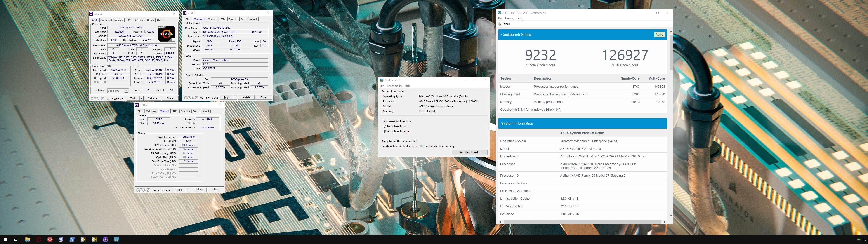Click the NVIDIA tray icon
The image size is (868, 244).
[858, 240]
